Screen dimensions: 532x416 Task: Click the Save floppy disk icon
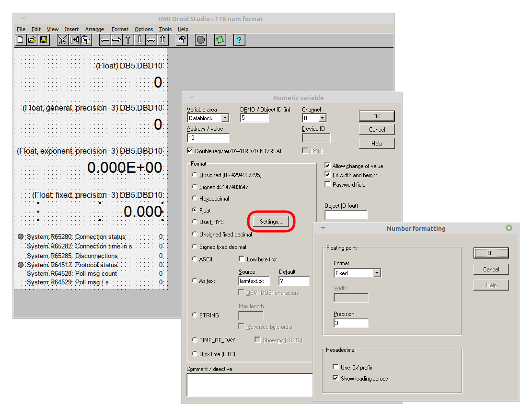tap(44, 40)
